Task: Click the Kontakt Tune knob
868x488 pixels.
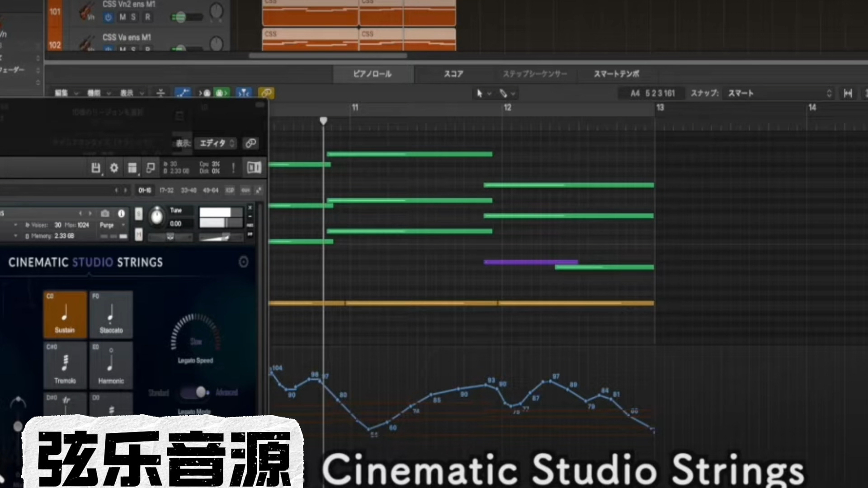Action: [x=157, y=216]
